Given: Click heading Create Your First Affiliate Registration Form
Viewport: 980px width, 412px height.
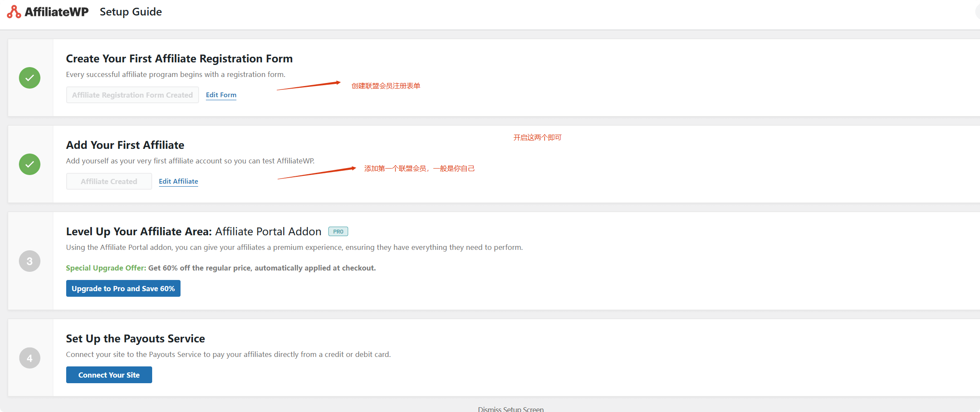Looking at the screenshot, I should tap(179, 58).
